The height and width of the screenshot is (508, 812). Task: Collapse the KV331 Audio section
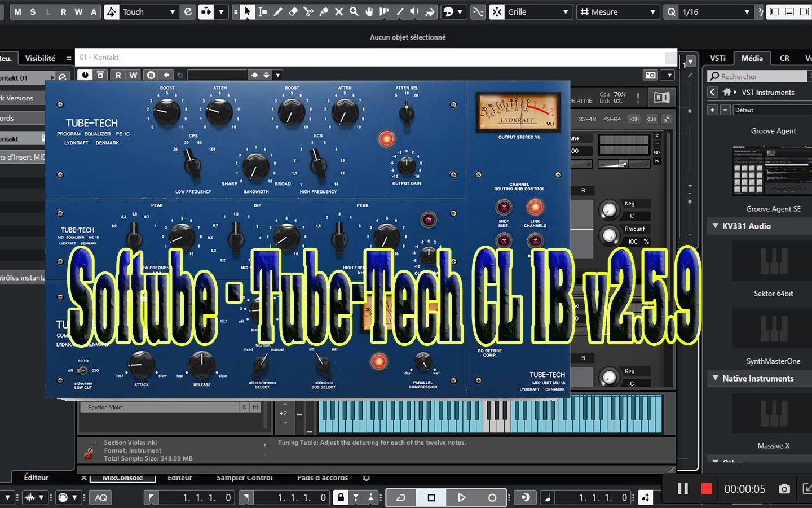click(x=716, y=226)
